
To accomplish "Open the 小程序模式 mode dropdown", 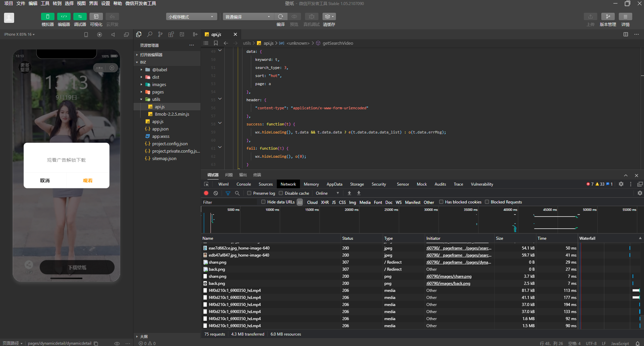I will (191, 17).
